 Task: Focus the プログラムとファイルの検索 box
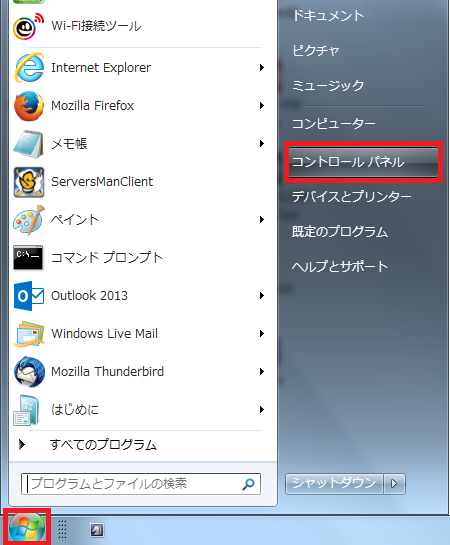click(141, 483)
